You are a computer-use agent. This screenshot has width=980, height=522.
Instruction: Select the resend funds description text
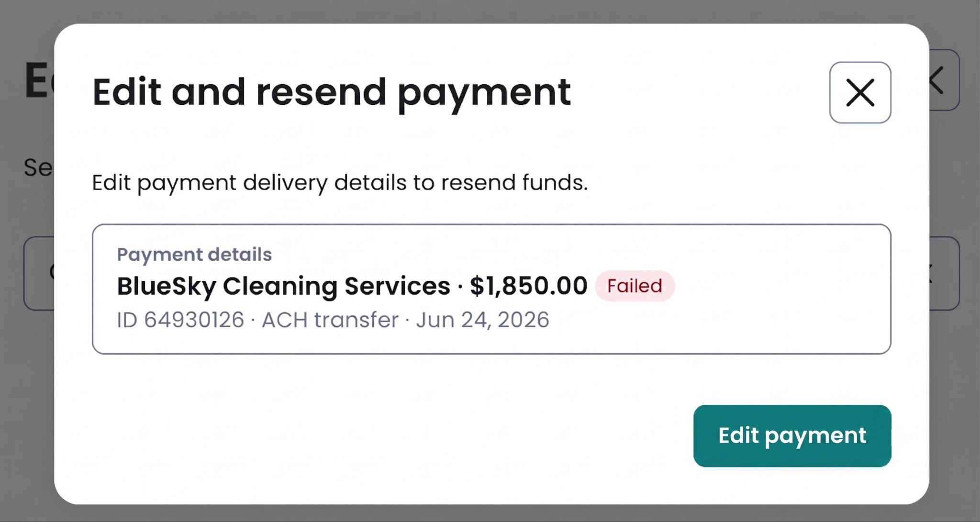pyautogui.click(x=340, y=183)
